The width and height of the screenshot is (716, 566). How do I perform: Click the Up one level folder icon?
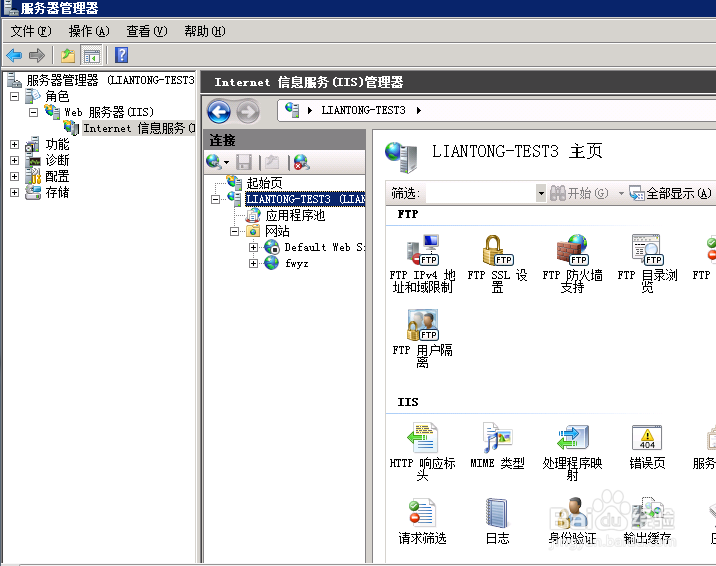pos(68,56)
